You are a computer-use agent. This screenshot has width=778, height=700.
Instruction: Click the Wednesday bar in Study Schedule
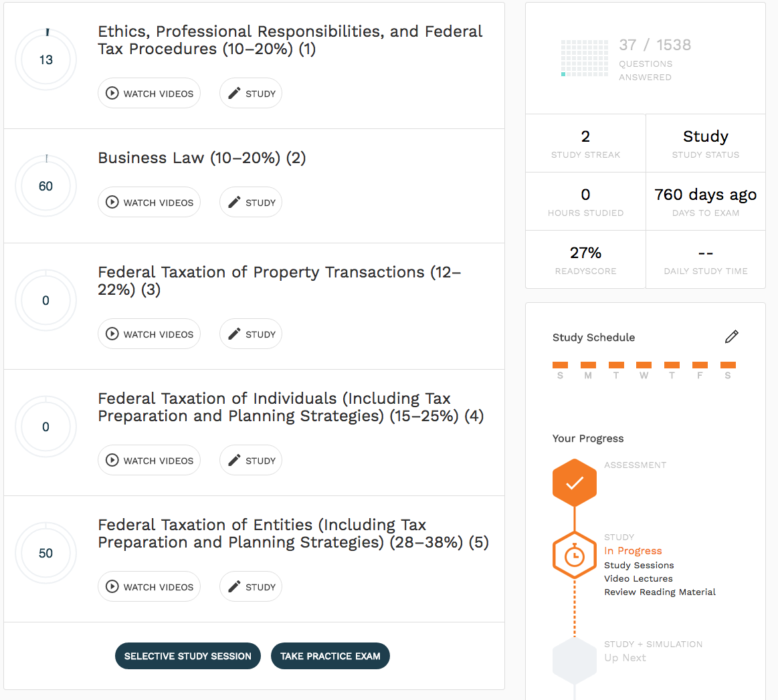(x=644, y=365)
